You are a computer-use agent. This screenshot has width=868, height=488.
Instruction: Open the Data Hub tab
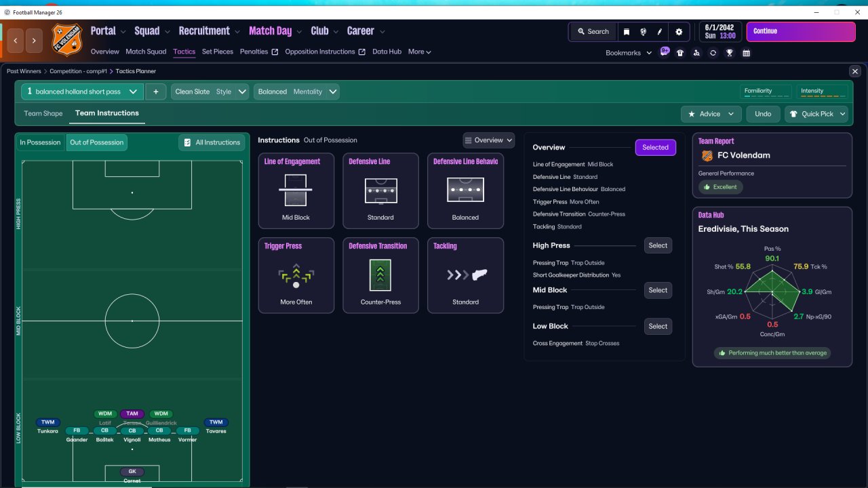tap(387, 52)
